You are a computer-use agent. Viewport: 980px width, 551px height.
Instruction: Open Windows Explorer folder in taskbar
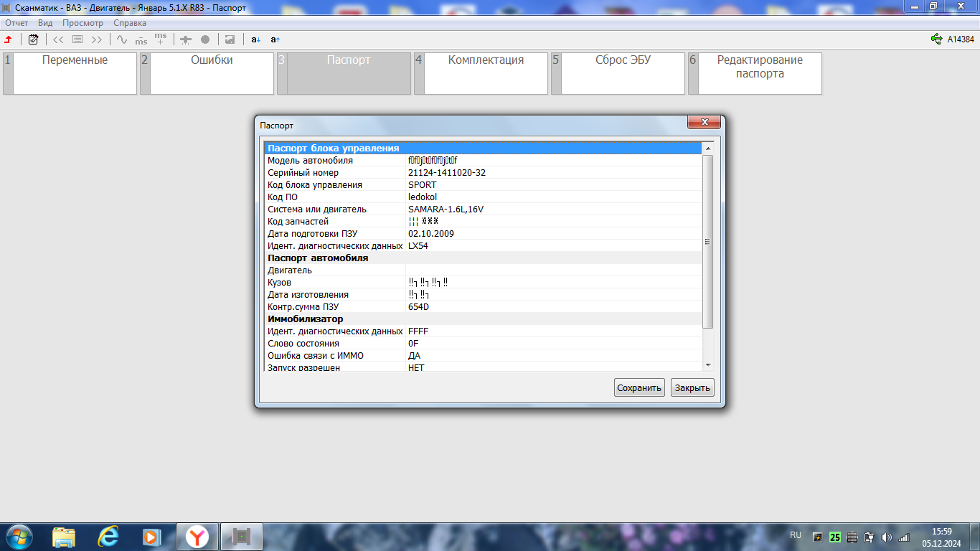[64, 536]
